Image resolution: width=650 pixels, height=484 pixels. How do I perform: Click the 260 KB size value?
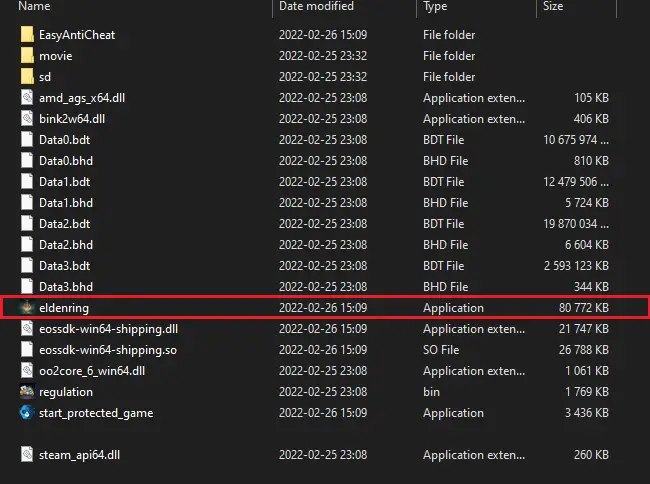click(x=591, y=455)
